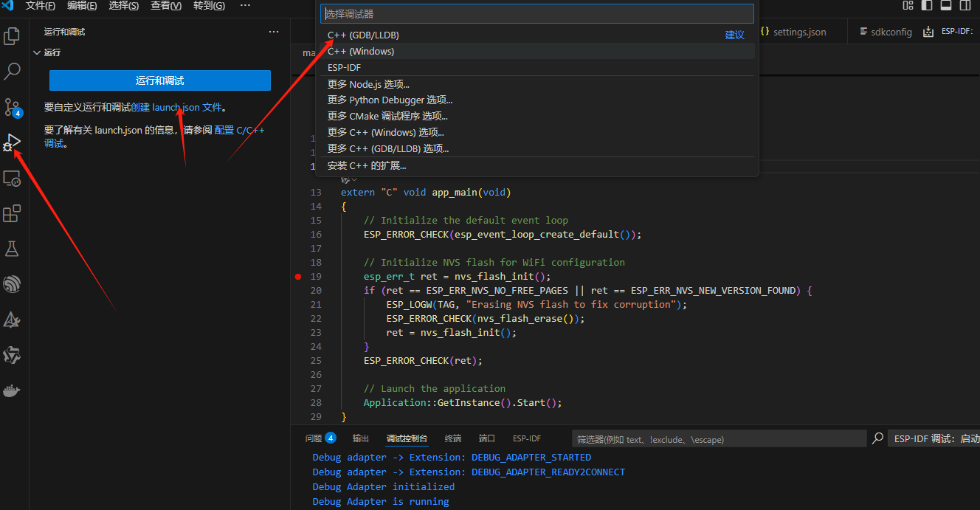The image size is (980, 510).
Task: Open the ESP-IDF 调试 console selector dropdown
Action: click(x=934, y=438)
